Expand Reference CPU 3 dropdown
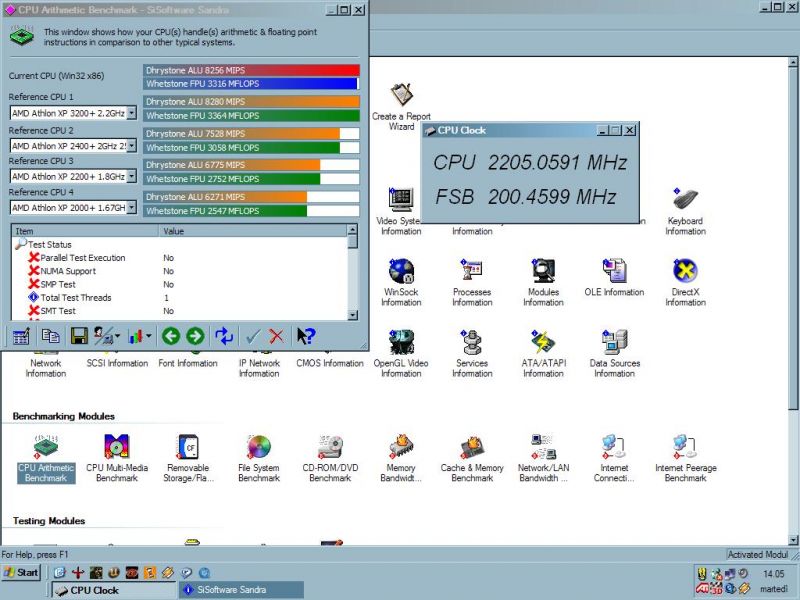Screen dimensions: 800x600 [132, 177]
